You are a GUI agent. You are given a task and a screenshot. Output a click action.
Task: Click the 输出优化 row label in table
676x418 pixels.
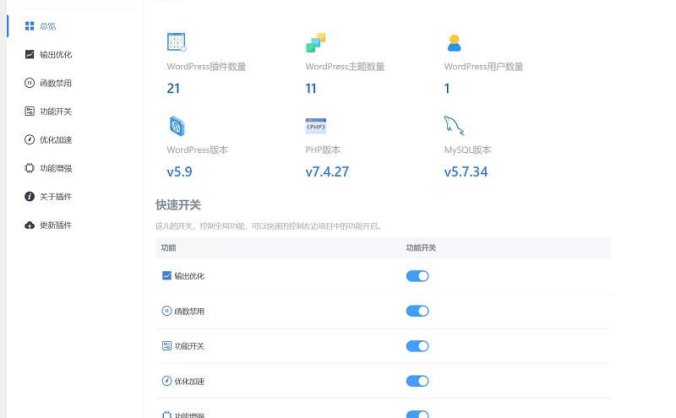[x=189, y=276]
